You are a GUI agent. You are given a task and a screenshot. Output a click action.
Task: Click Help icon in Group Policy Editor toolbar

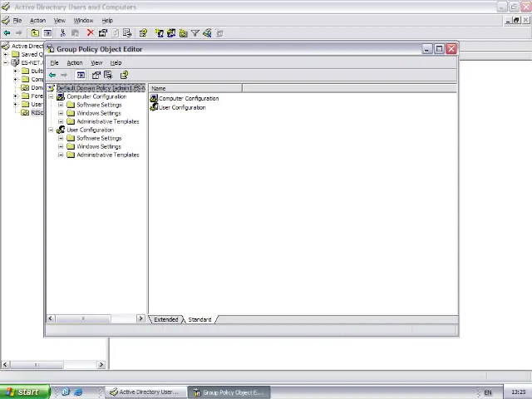124,75
